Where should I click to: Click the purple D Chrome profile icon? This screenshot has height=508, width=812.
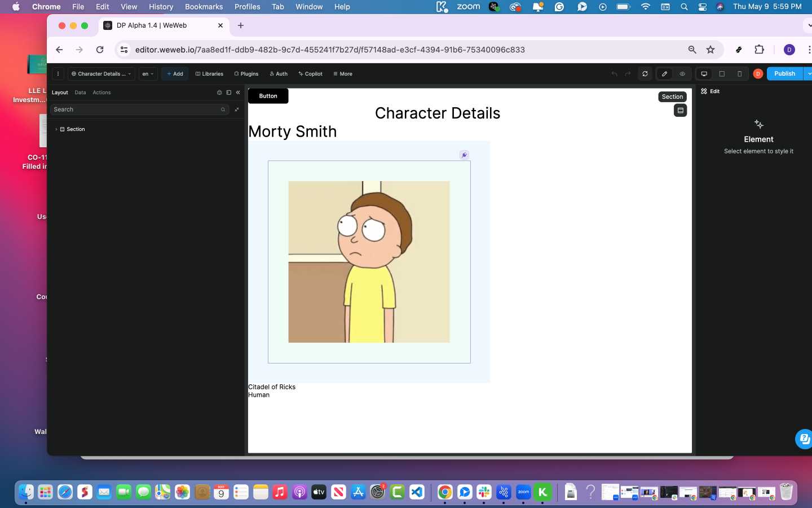click(x=789, y=50)
